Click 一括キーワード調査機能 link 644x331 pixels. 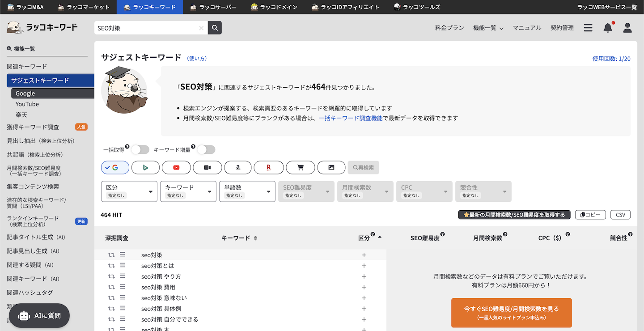click(351, 118)
